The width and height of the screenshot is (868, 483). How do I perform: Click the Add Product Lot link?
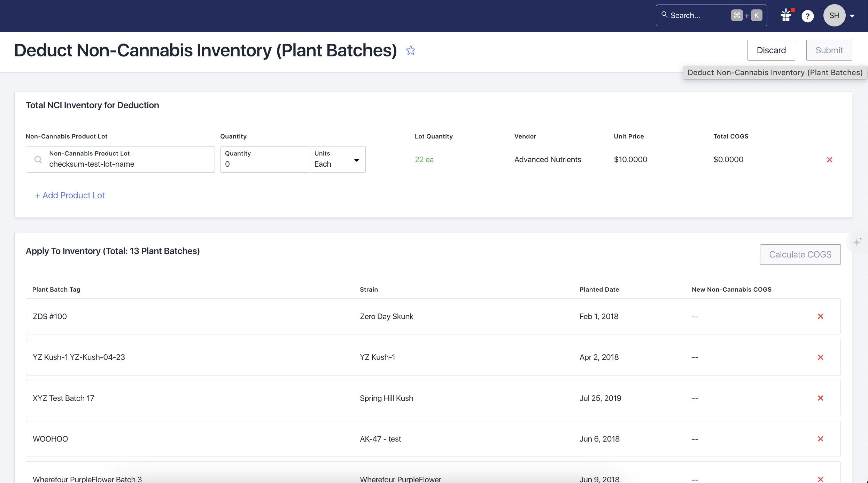70,196
